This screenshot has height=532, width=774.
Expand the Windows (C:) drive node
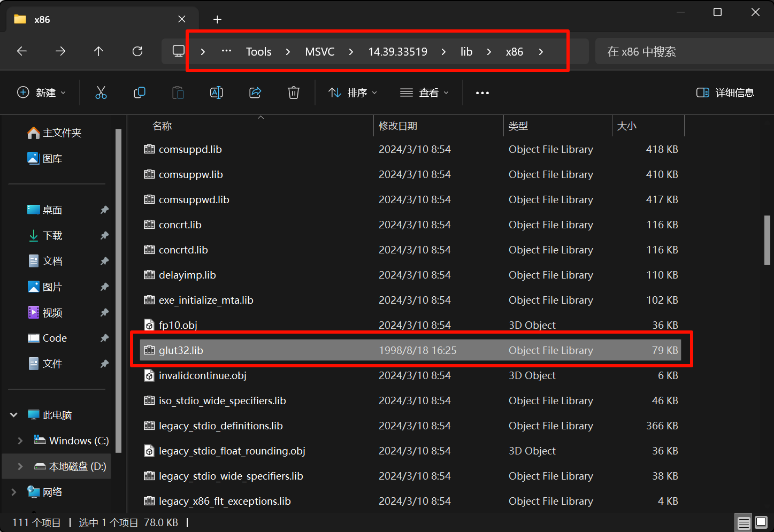20,441
